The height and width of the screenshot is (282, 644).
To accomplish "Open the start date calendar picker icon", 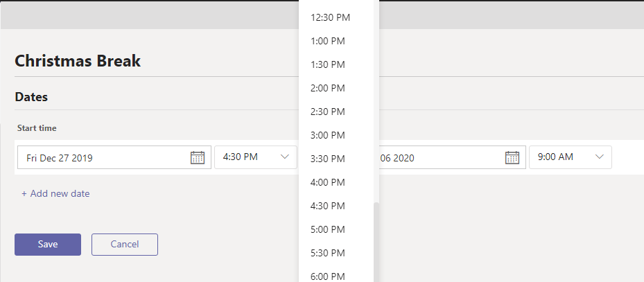I will click(x=198, y=157).
